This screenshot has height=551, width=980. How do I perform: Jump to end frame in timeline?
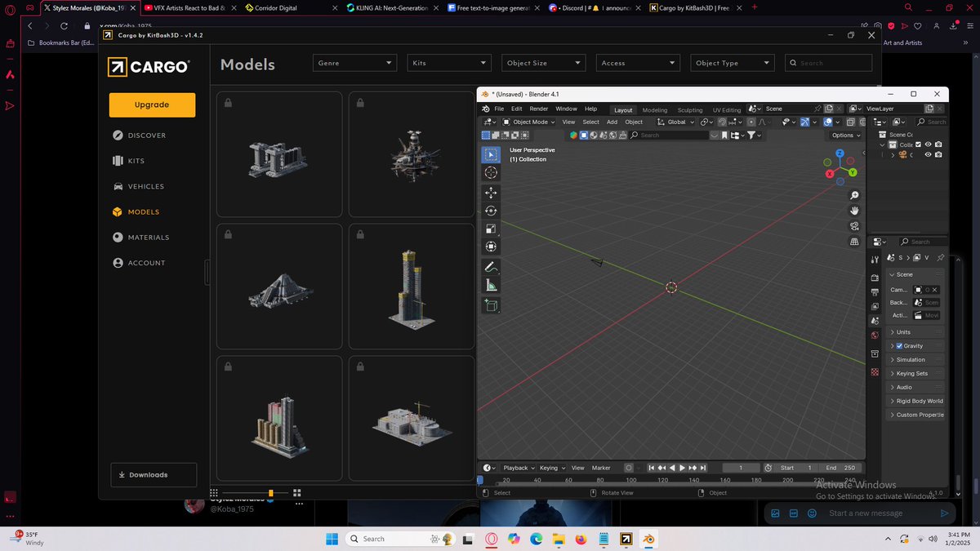(x=702, y=468)
